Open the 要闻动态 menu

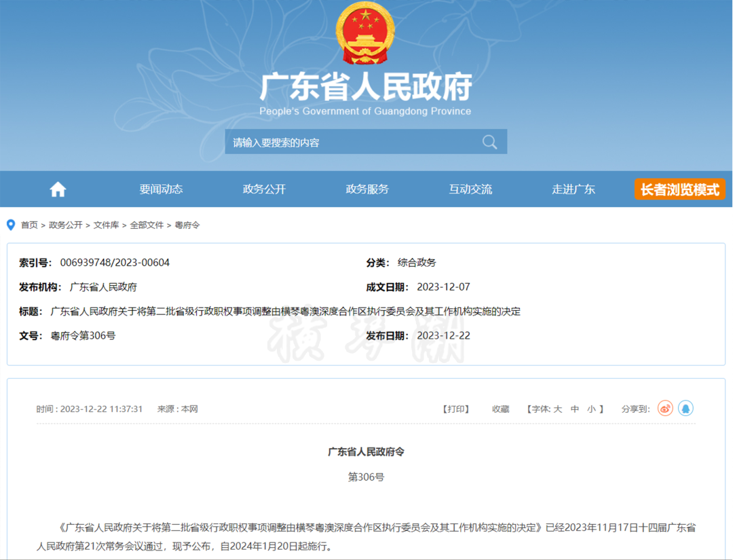tap(160, 189)
